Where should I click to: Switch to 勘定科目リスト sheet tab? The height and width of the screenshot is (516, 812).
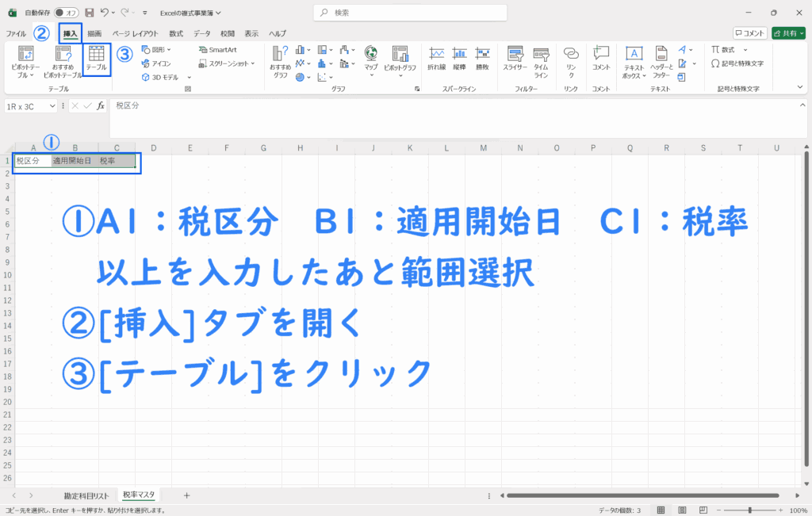[x=86, y=495]
